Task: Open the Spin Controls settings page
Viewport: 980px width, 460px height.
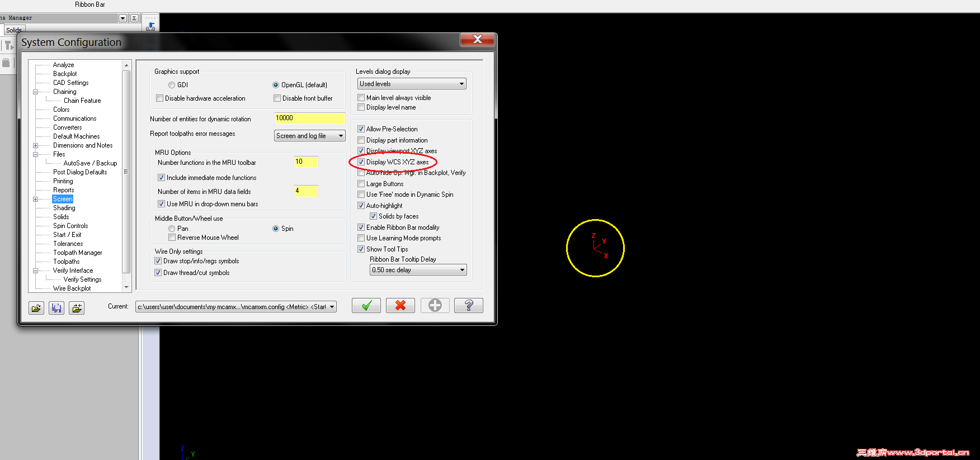Action: (x=70, y=226)
